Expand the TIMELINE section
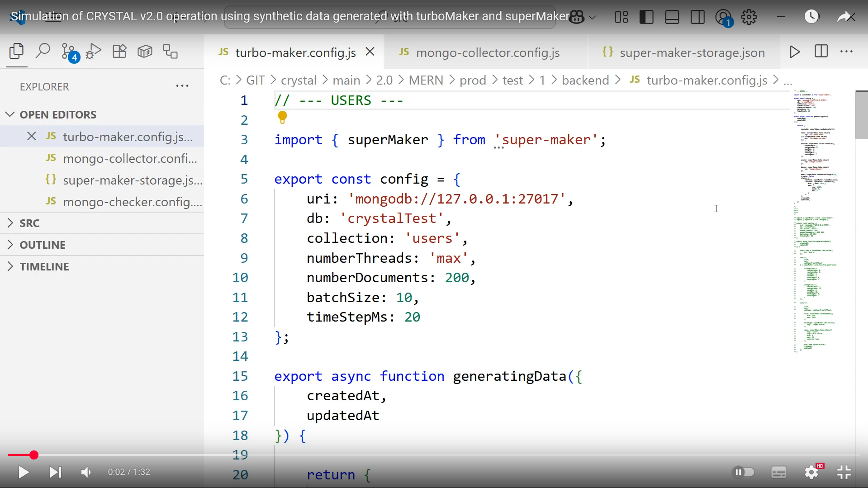 (102, 266)
